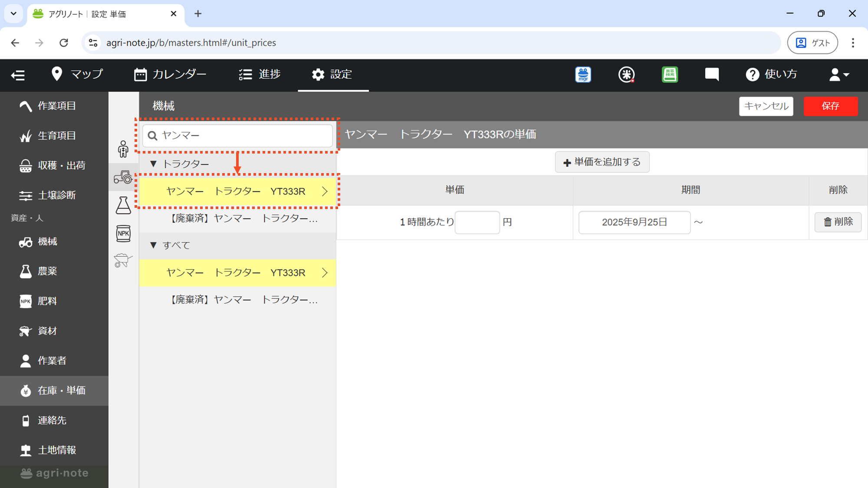Click the 単価 column header
The width and height of the screenshot is (868, 488).
pyautogui.click(x=454, y=190)
